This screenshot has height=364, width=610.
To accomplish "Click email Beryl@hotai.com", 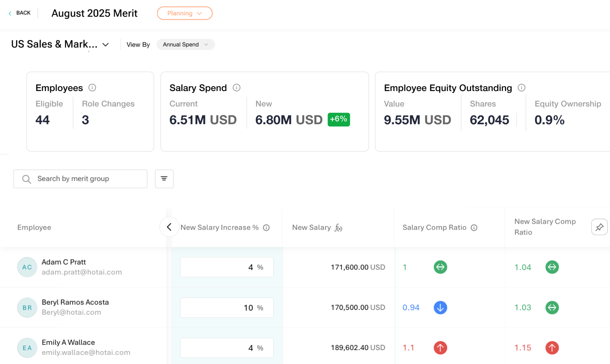I will point(71,312).
